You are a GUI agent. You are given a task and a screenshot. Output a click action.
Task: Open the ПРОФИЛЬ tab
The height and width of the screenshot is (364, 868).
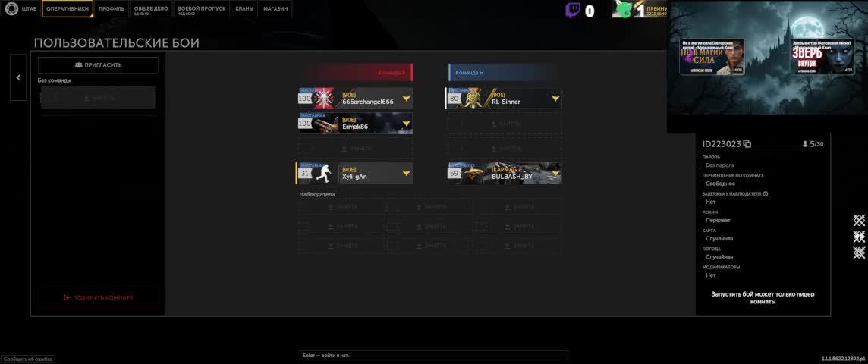click(112, 9)
